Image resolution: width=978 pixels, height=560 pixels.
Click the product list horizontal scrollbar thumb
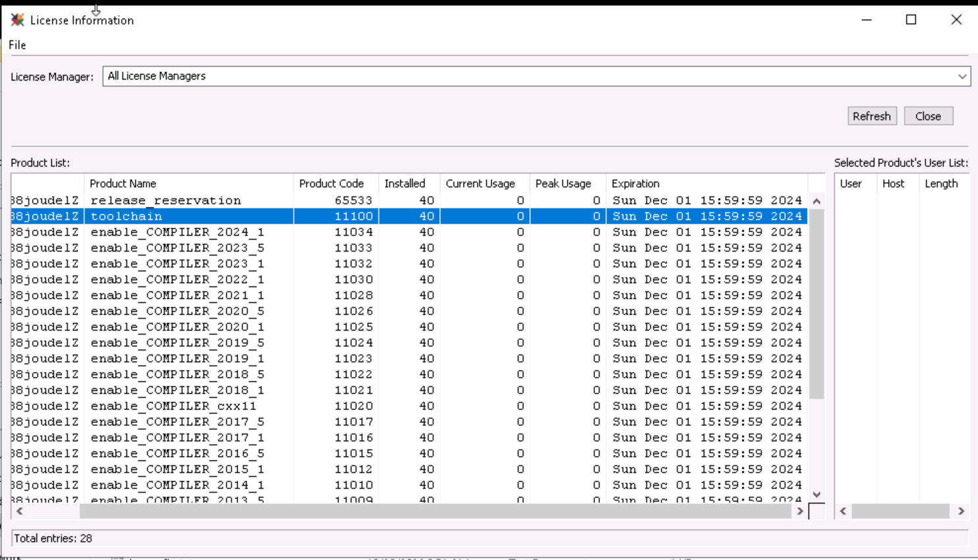[436, 511]
